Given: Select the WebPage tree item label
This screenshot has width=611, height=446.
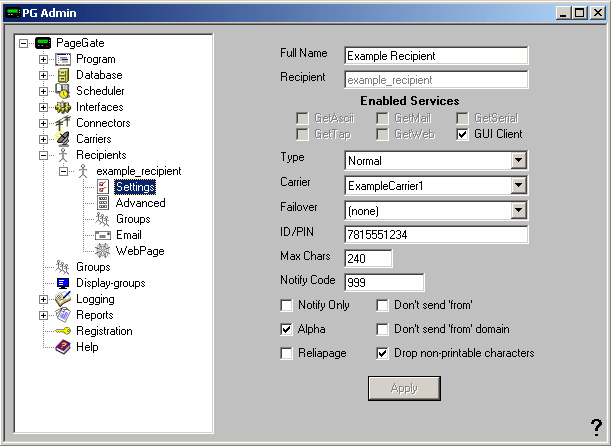Looking at the screenshot, I should 140,251.
